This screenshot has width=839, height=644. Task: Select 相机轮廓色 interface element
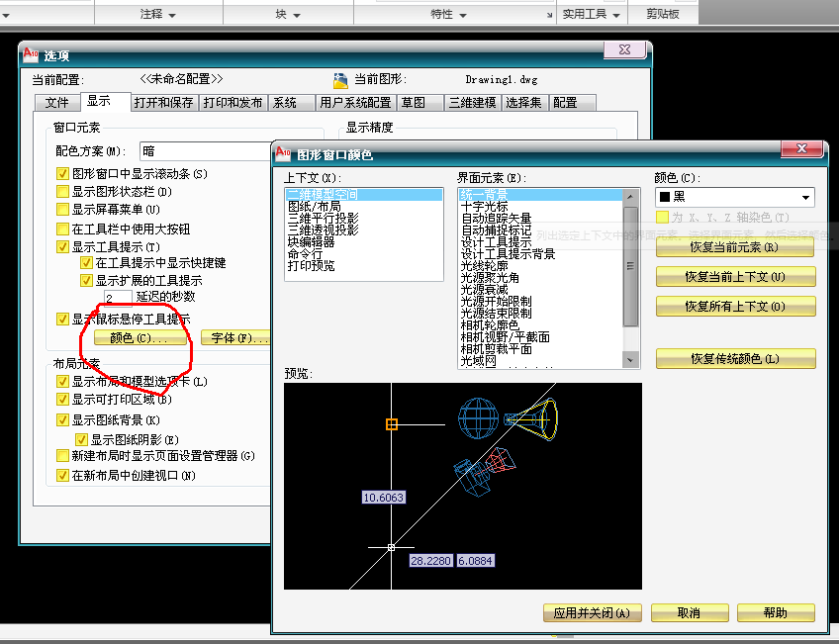click(540, 325)
